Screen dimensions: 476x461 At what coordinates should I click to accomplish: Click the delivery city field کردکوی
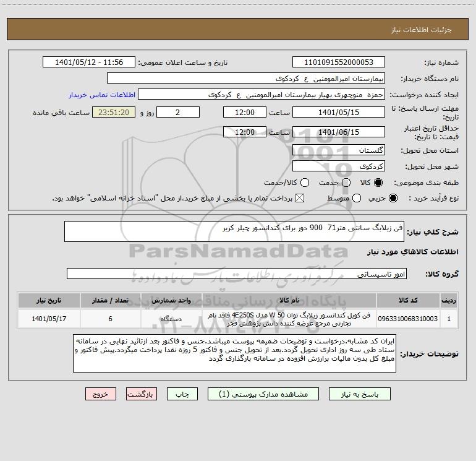click(x=339, y=166)
